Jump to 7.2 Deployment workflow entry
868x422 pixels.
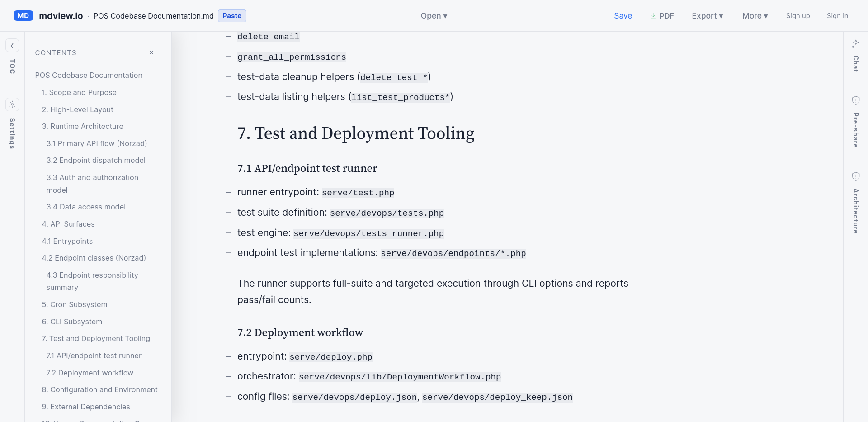coord(90,373)
